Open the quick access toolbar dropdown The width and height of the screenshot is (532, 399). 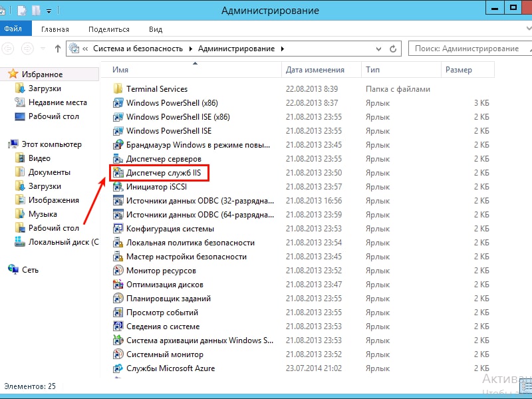pos(49,11)
